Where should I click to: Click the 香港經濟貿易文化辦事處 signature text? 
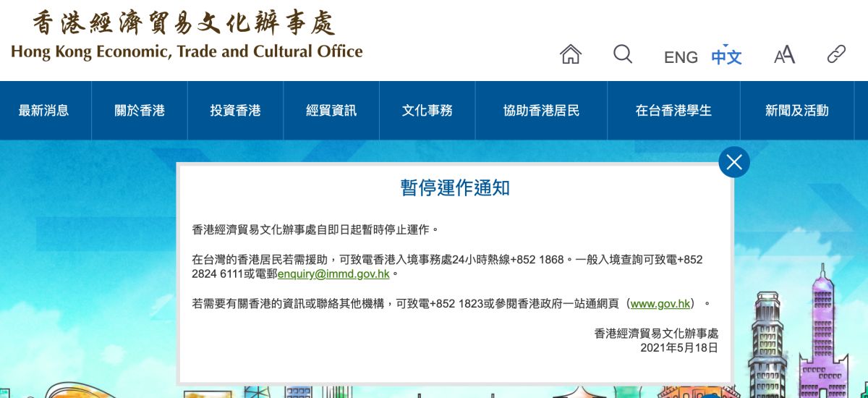(x=656, y=334)
